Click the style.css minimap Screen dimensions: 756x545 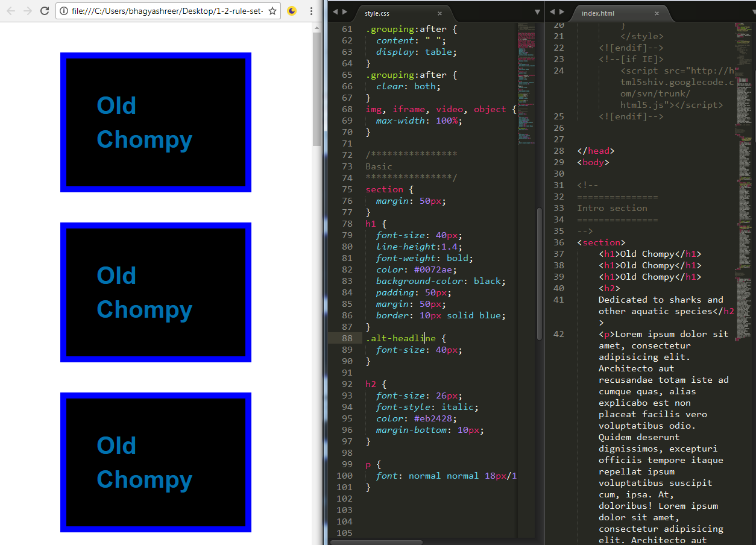(526, 84)
